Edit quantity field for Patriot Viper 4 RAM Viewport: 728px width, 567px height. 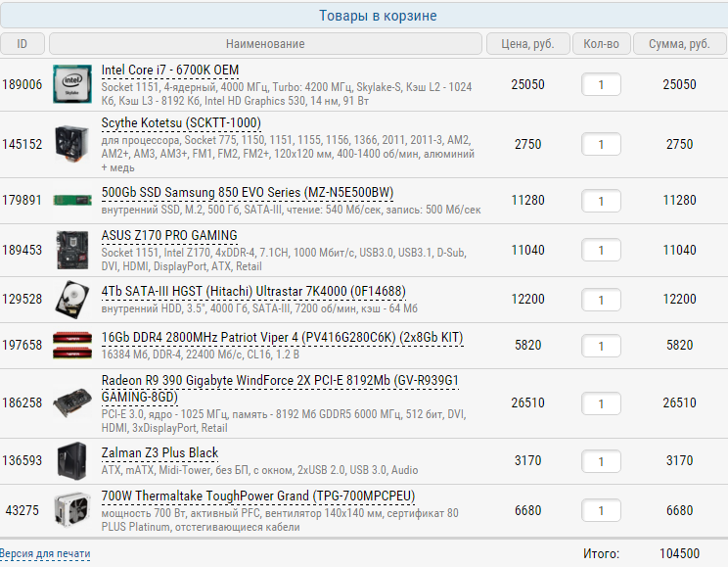click(601, 346)
